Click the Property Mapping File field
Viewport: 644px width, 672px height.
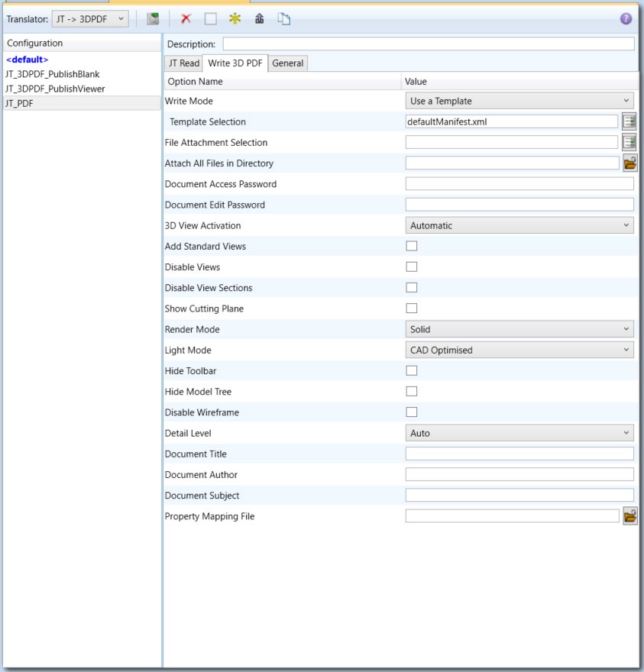pos(512,516)
